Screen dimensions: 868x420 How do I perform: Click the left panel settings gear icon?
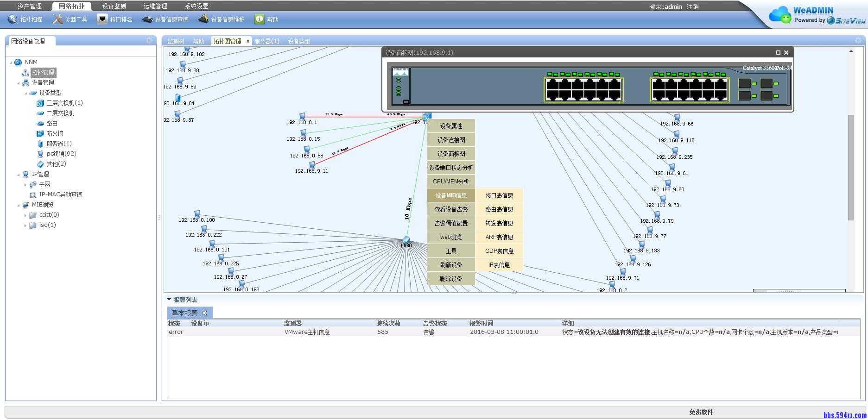(149, 41)
